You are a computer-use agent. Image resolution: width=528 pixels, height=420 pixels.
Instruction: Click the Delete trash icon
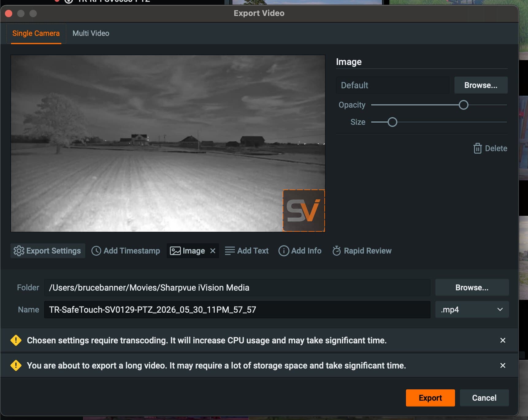point(477,148)
